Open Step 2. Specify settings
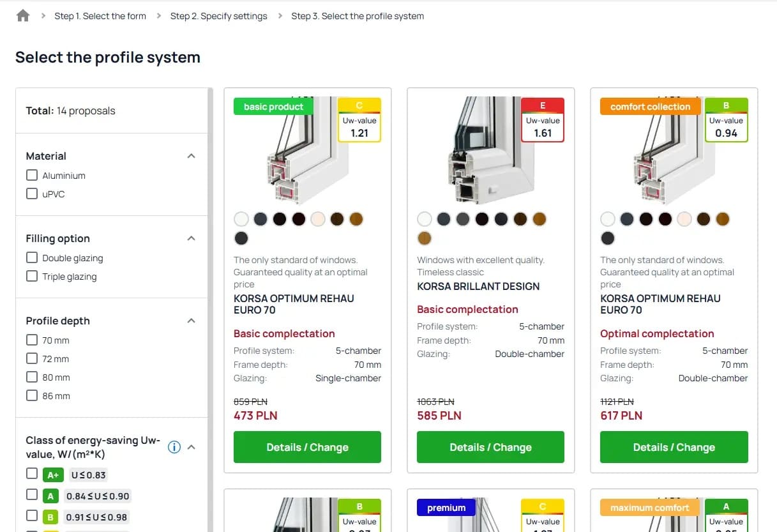Screen dimensions: 777x532 click(219, 16)
